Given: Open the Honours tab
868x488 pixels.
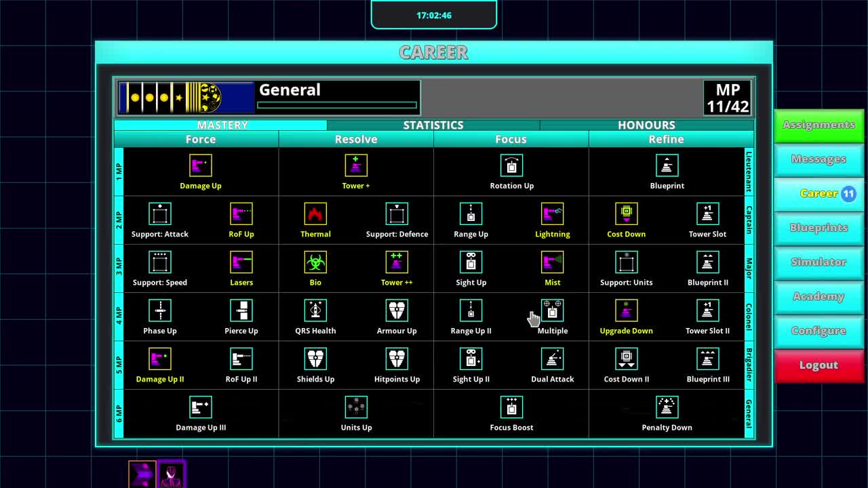Looking at the screenshot, I should 646,125.
